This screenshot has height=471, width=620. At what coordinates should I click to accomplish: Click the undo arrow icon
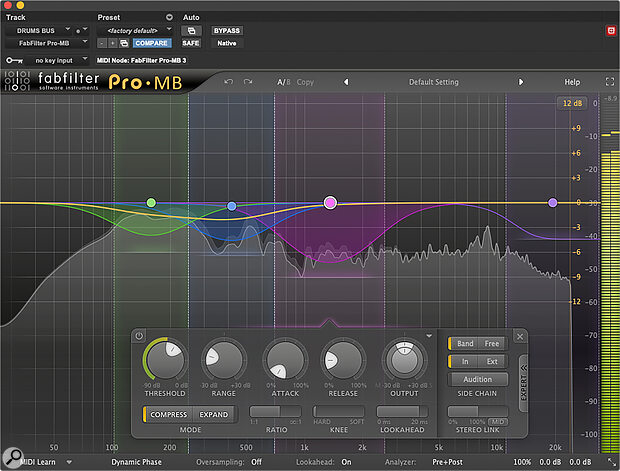tap(228, 82)
